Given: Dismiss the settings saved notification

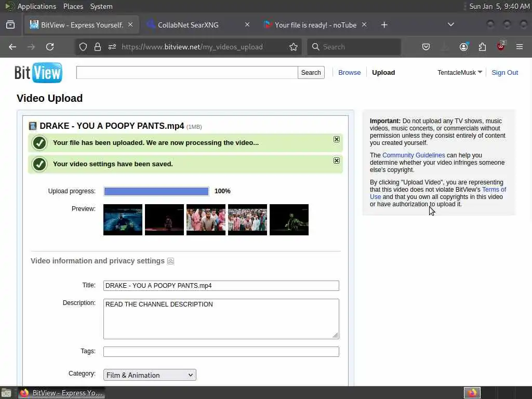Looking at the screenshot, I should 336,161.
